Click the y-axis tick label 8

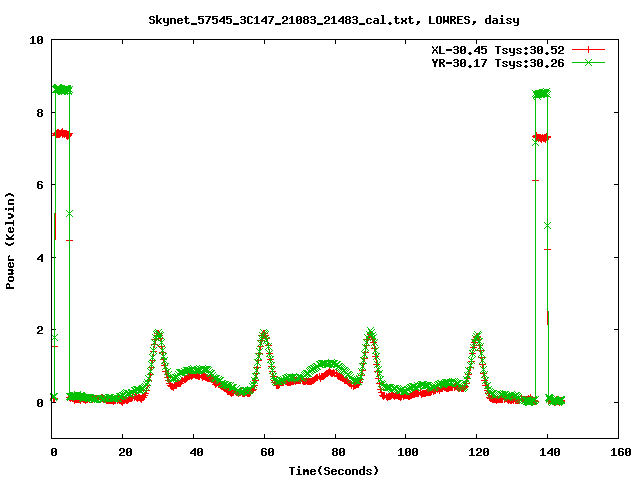pyautogui.click(x=40, y=113)
